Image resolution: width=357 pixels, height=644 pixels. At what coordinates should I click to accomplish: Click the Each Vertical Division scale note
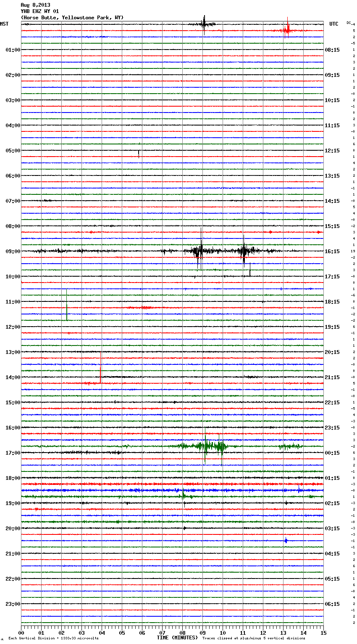pos(53,639)
